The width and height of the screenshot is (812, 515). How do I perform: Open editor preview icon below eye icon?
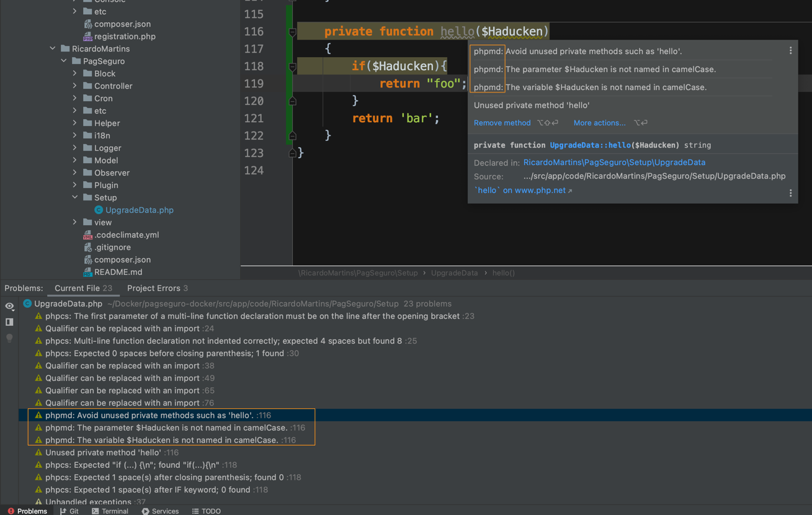[9, 322]
